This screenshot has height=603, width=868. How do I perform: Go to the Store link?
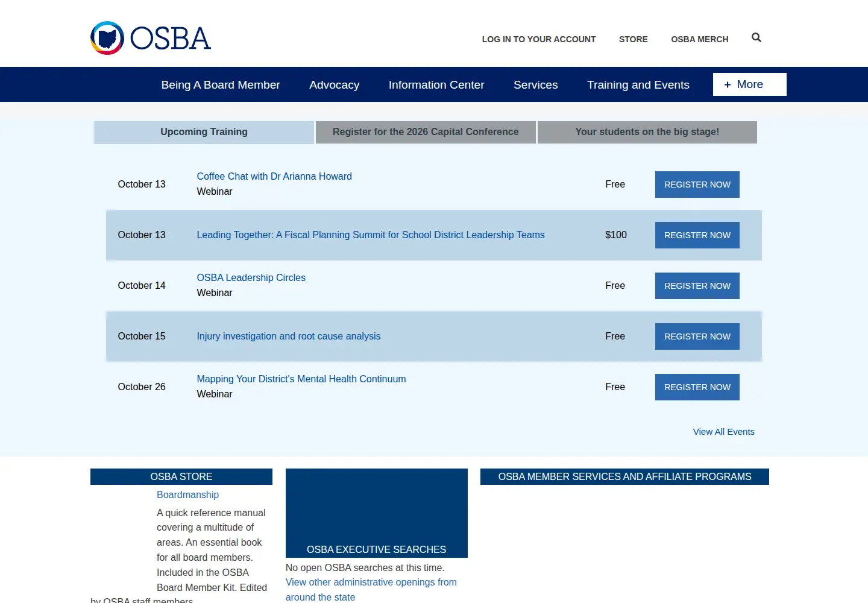tap(633, 39)
